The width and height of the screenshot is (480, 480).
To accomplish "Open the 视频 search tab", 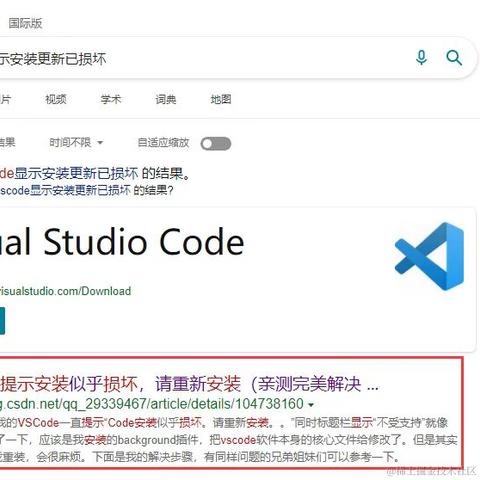I will coord(56,99).
